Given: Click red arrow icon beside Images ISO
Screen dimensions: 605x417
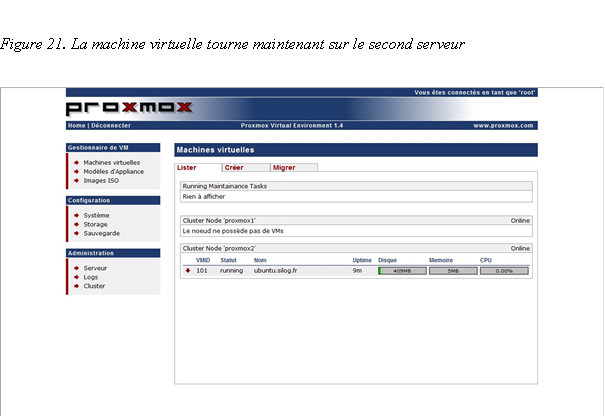Looking at the screenshot, I should tap(76, 181).
